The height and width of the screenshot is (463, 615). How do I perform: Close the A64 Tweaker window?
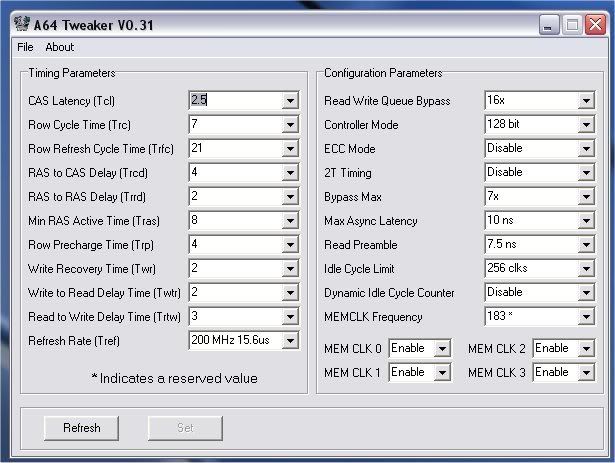595,25
